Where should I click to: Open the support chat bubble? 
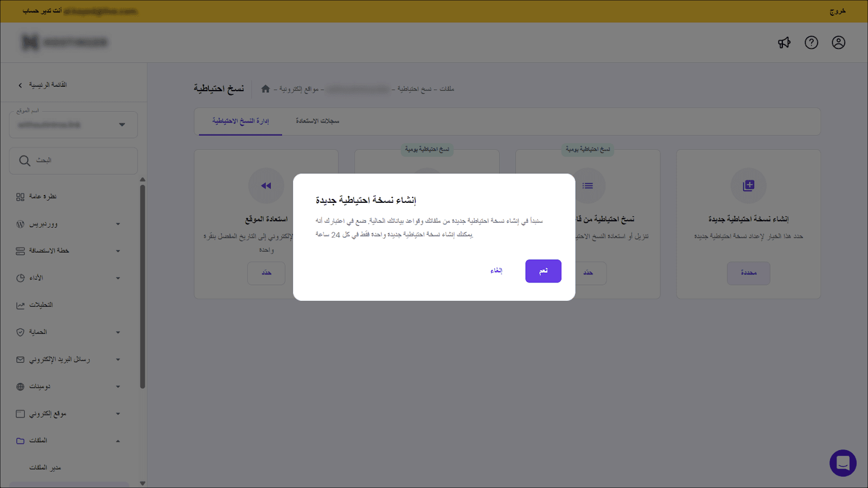[843, 464]
